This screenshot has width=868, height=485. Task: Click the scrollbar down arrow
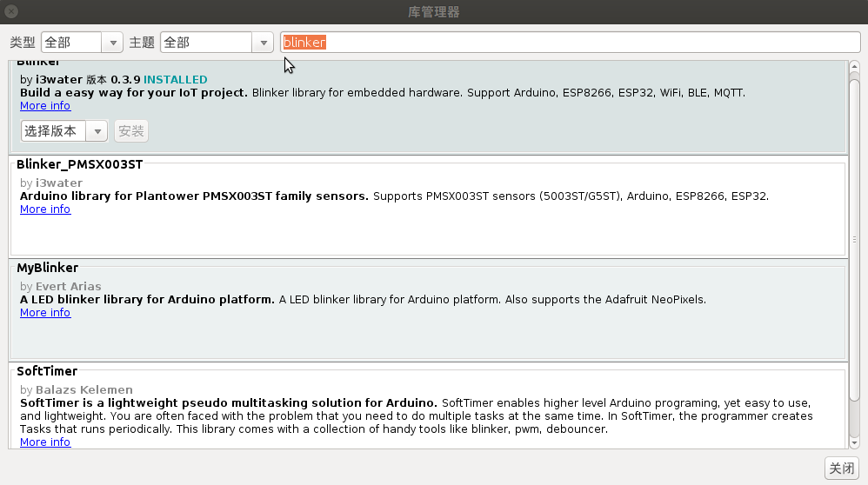tap(854, 442)
